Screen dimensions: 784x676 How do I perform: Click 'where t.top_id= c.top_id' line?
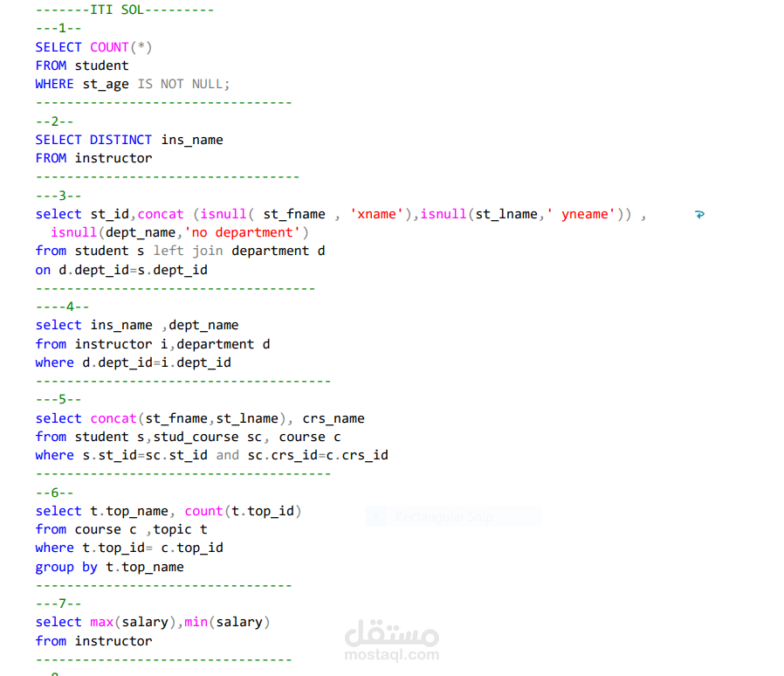pos(129,548)
